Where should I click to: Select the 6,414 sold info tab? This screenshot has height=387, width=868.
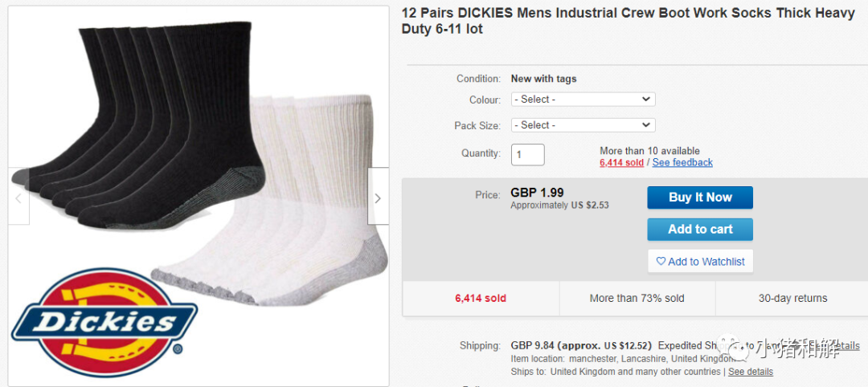[481, 299]
